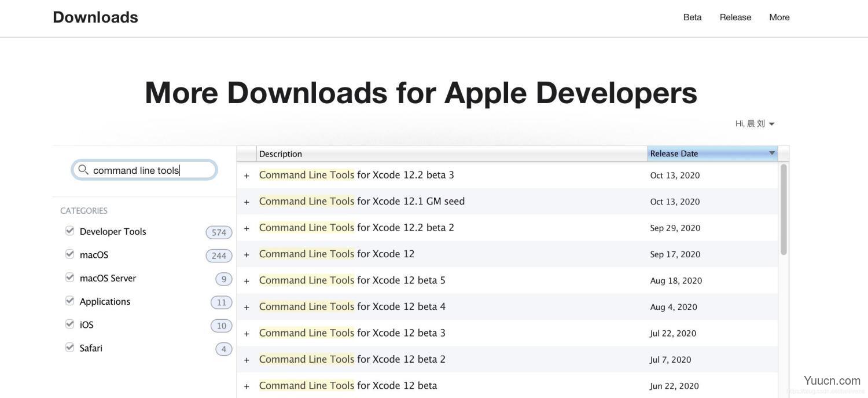Screen dimensions: 868x398
Task: Uncheck the macOS category checkbox
Action: [x=70, y=254]
